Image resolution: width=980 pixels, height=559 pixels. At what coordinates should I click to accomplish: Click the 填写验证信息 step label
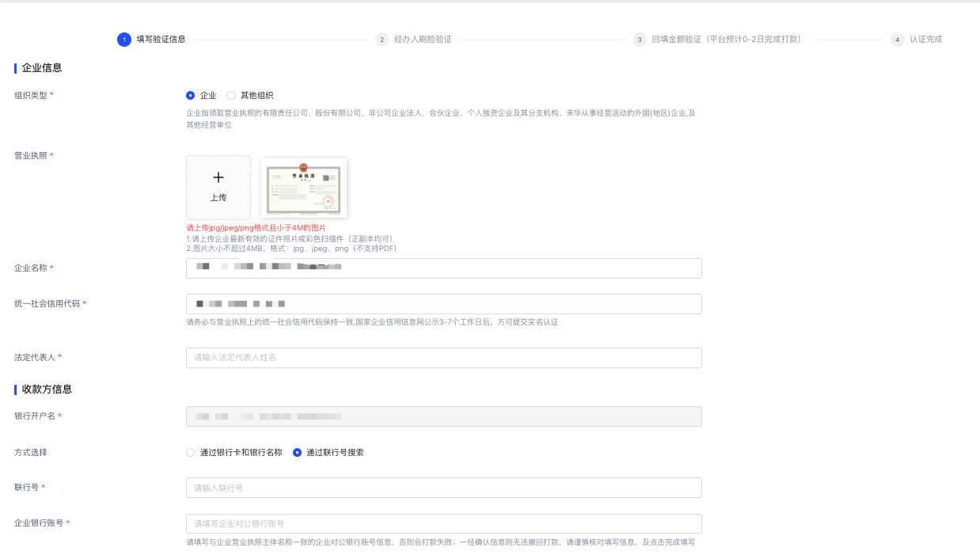pos(161,39)
